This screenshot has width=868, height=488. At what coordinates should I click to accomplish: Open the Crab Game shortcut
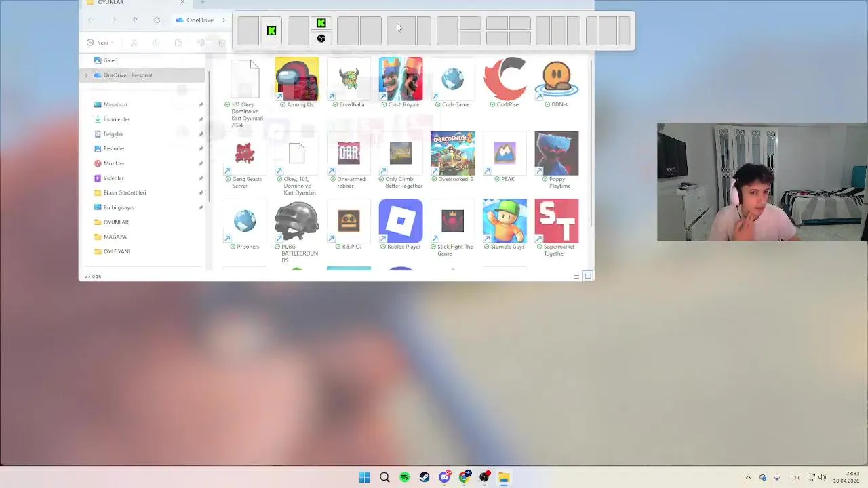452,83
